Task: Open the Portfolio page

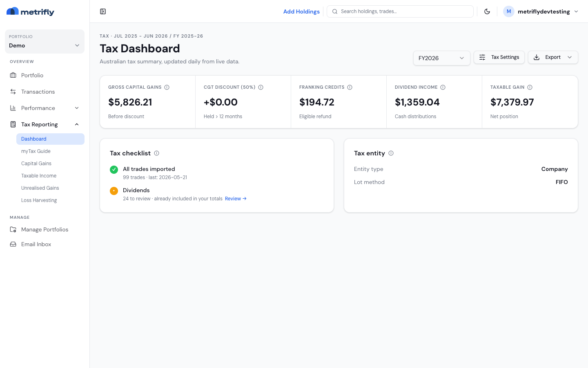Action: pos(45,75)
